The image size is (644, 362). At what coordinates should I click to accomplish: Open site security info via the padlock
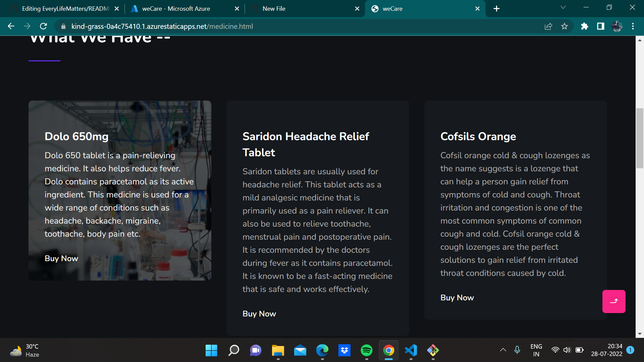point(63,26)
